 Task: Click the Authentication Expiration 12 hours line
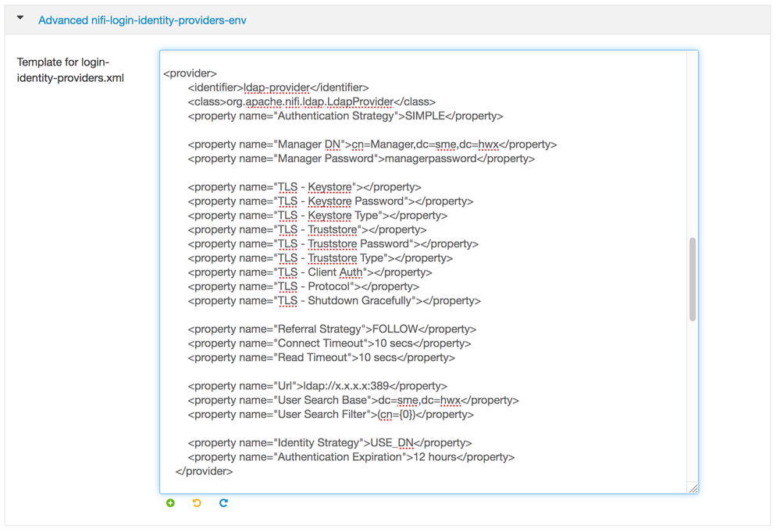(x=351, y=457)
